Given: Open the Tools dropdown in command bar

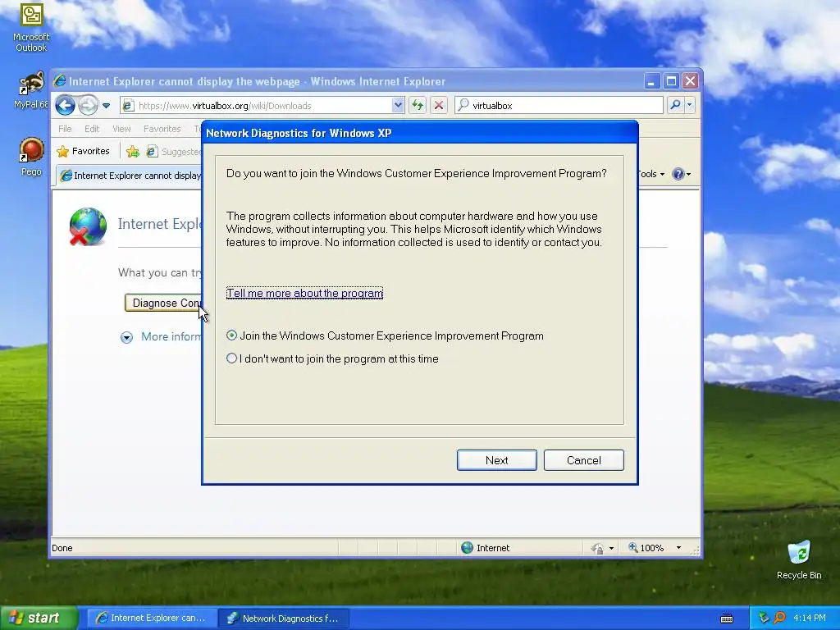Looking at the screenshot, I should 651,174.
